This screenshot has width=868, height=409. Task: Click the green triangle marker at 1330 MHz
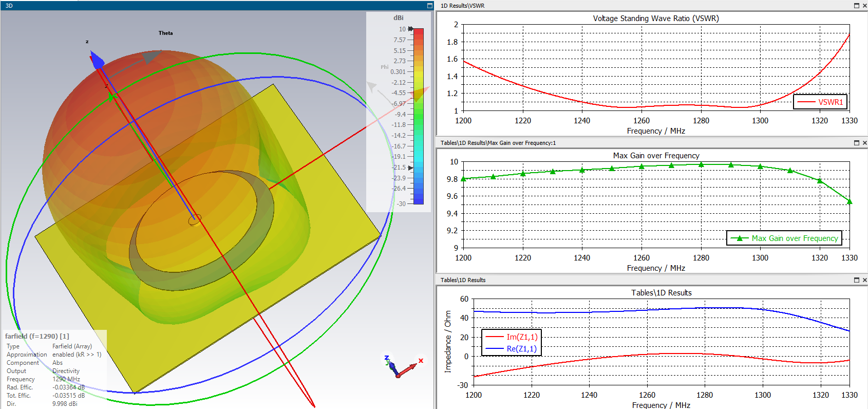pos(849,201)
